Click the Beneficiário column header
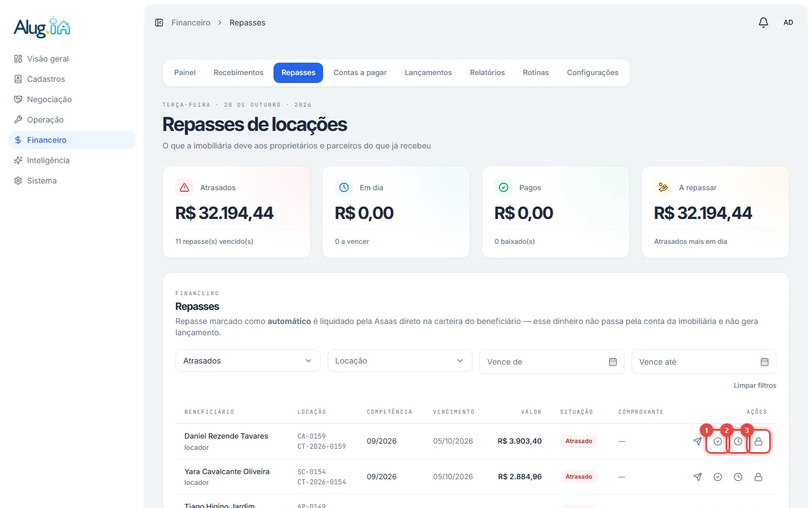The image size is (812, 508). click(209, 412)
